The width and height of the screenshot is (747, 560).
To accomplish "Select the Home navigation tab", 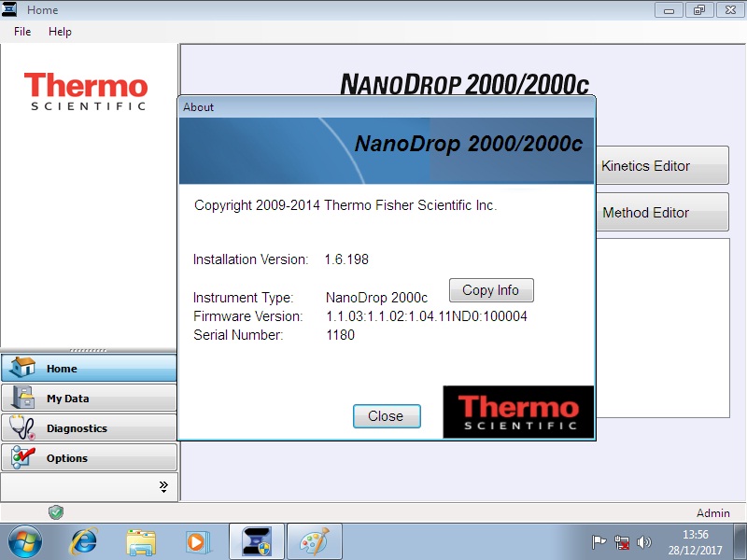I will click(x=89, y=368).
